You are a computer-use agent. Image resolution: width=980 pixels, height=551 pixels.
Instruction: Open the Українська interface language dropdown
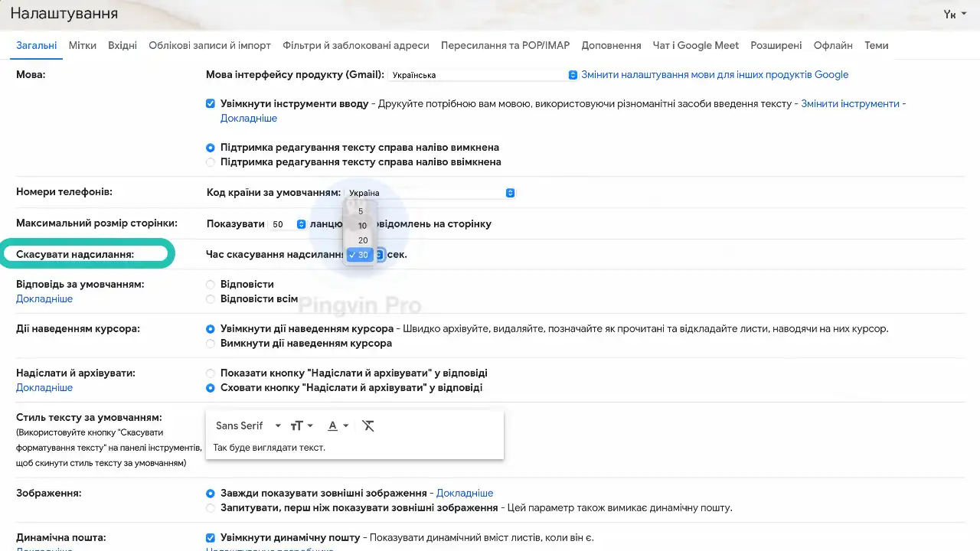click(482, 75)
